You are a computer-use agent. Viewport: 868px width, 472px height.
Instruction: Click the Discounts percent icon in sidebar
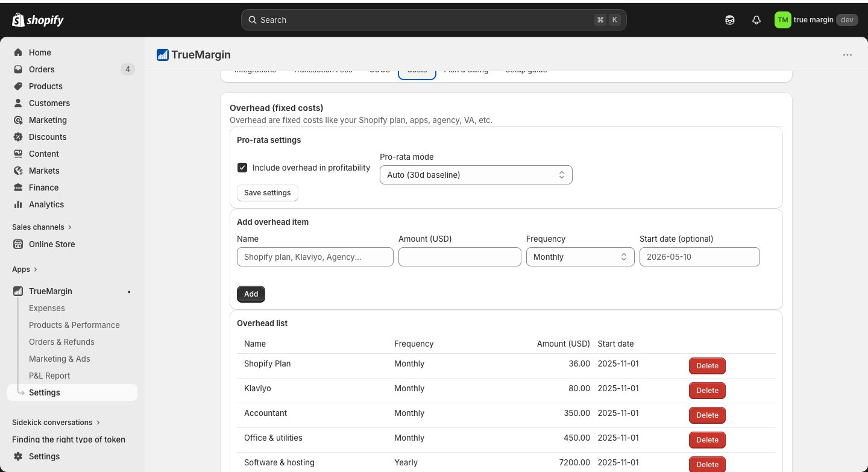click(x=18, y=137)
